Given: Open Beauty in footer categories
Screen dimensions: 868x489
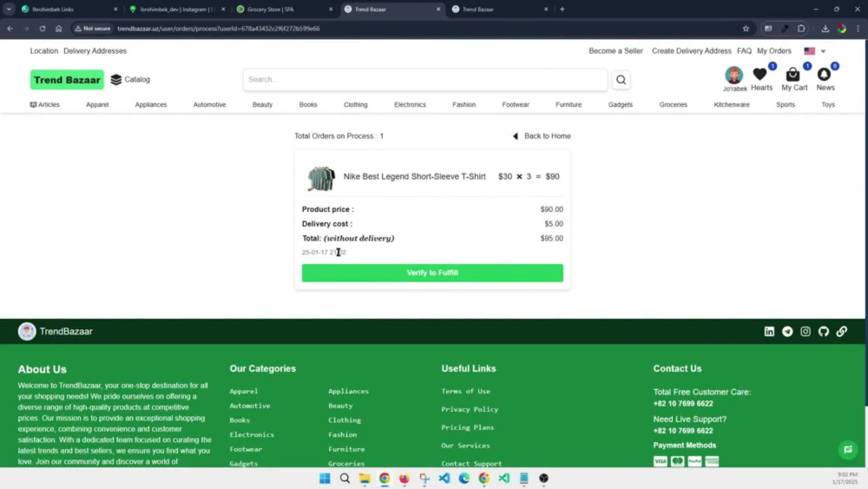Looking at the screenshot, I should [340, 406].
